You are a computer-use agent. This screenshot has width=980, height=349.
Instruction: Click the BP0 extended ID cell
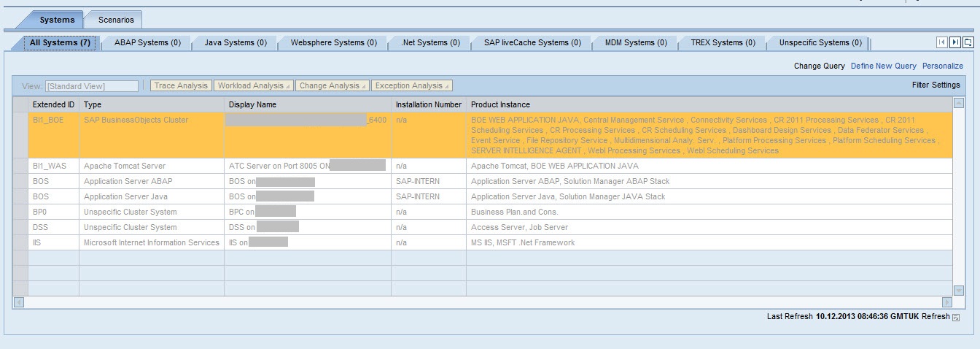(53, 212)
